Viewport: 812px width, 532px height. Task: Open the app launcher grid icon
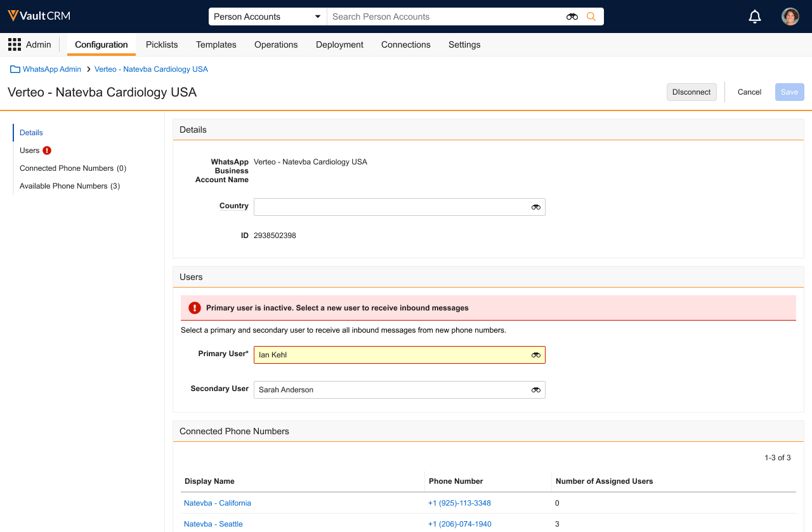[14, 44]
